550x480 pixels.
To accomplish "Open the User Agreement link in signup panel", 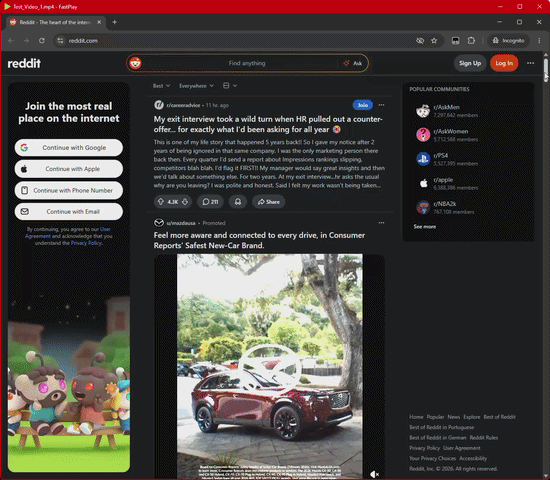I will click(x=105, y=229).
